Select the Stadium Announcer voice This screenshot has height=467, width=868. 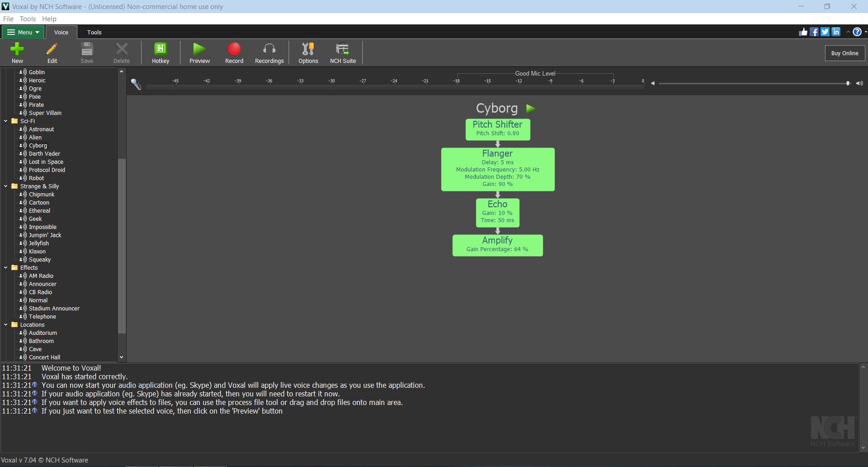[54, 309]
